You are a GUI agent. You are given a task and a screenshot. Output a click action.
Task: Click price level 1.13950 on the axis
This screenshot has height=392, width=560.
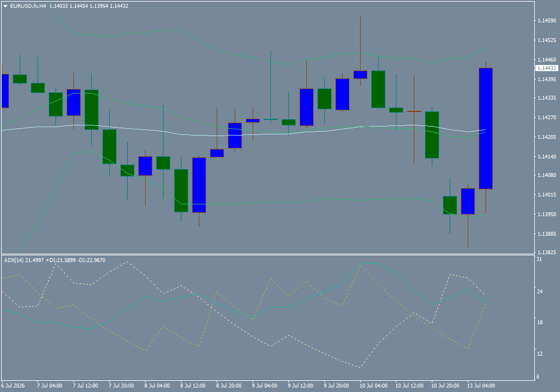[547, 214]
